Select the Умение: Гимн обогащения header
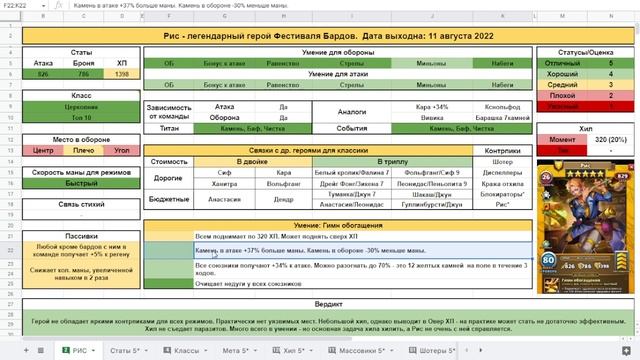The height and width of the screenshot is (360, 640). pyautogui.click(x=338, y=225)
